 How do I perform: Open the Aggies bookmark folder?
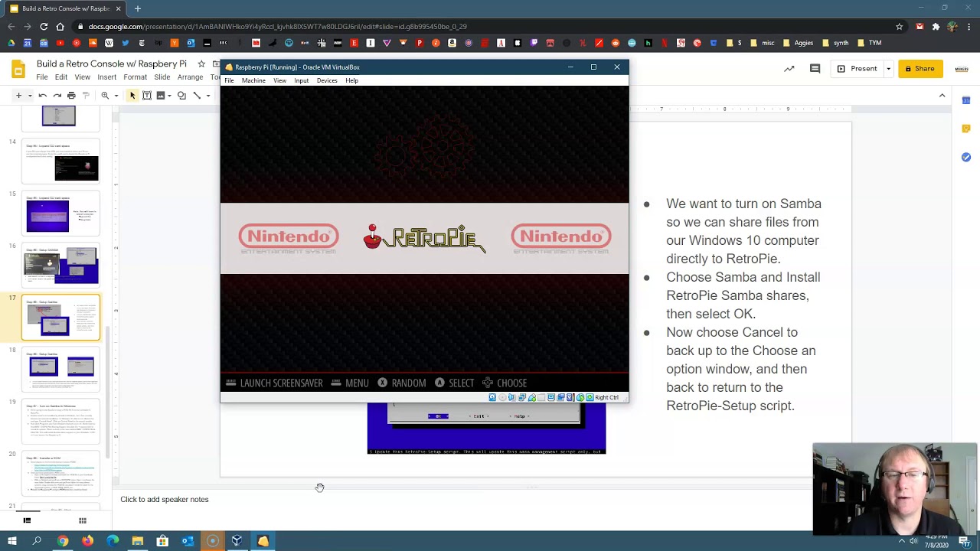pos(798,43)
